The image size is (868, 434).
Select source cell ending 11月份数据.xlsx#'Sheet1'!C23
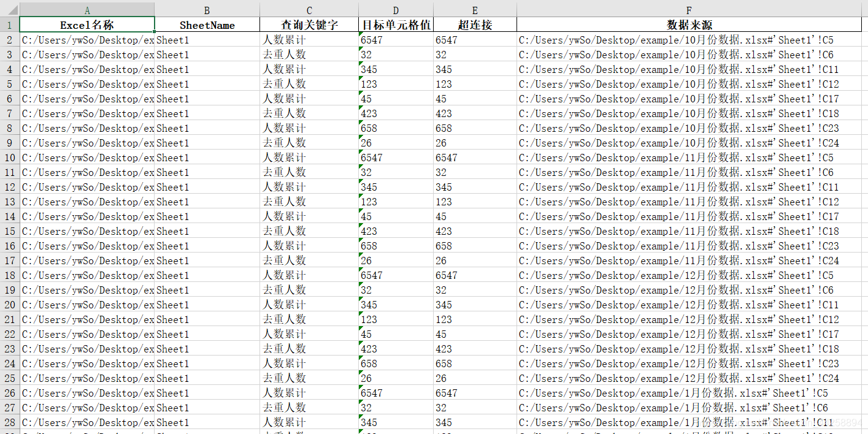689,246
